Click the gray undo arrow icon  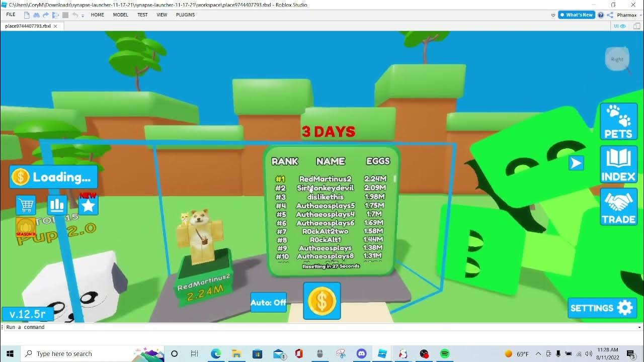75,15
